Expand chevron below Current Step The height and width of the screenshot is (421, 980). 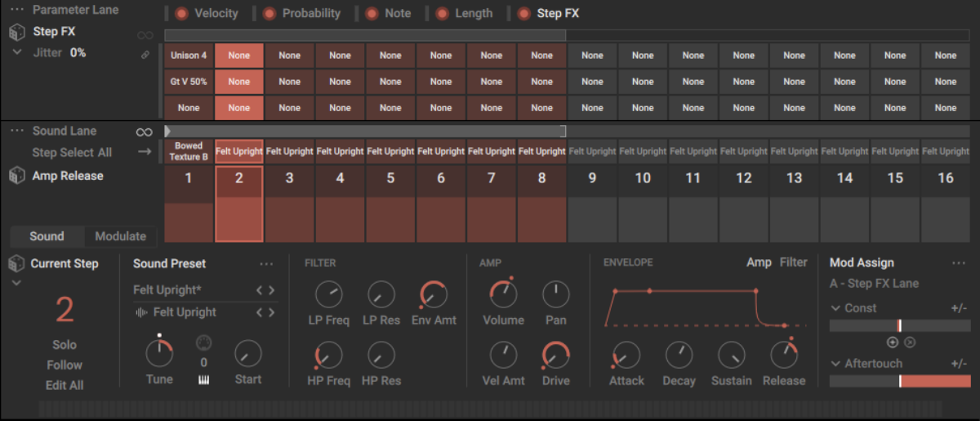tap(17, 283)
